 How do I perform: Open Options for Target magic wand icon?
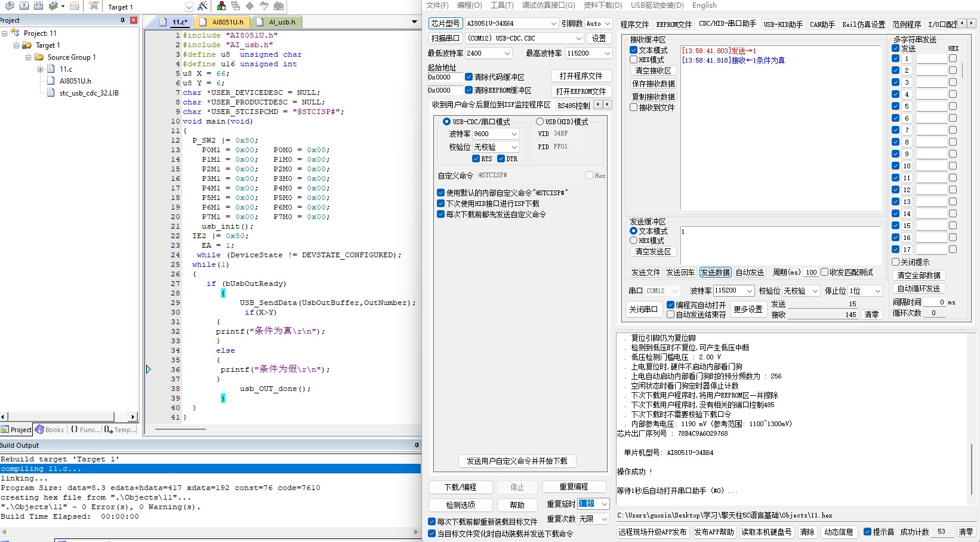pos(203,6)
